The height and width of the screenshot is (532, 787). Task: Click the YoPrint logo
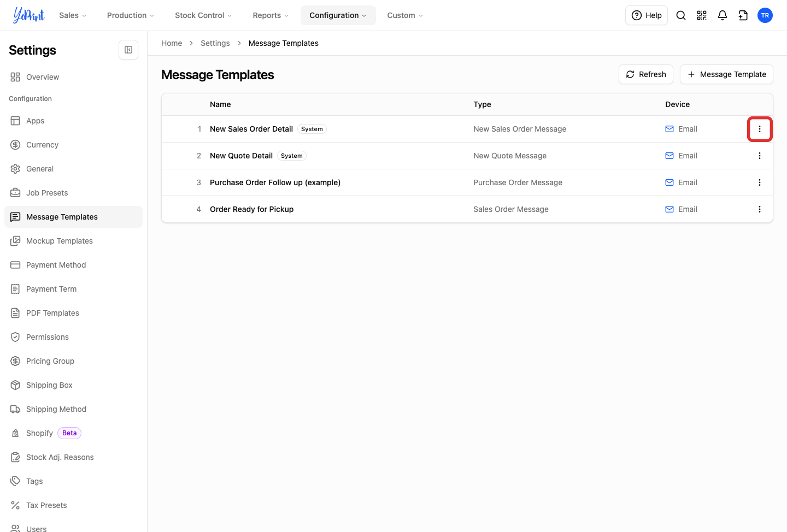click(29, 15)
